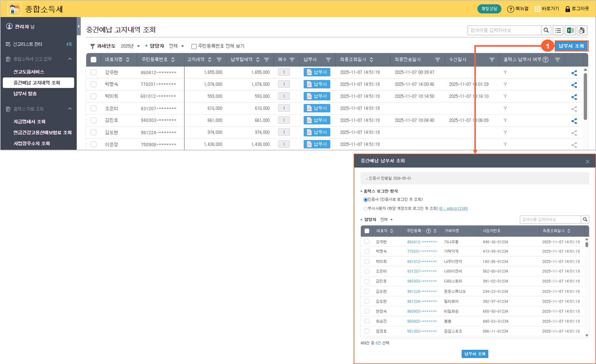Open the 담당자 전체 dropdown in popup
This screenshot has width=596, height=364.
pyautogui.click(x=386, y=220)
